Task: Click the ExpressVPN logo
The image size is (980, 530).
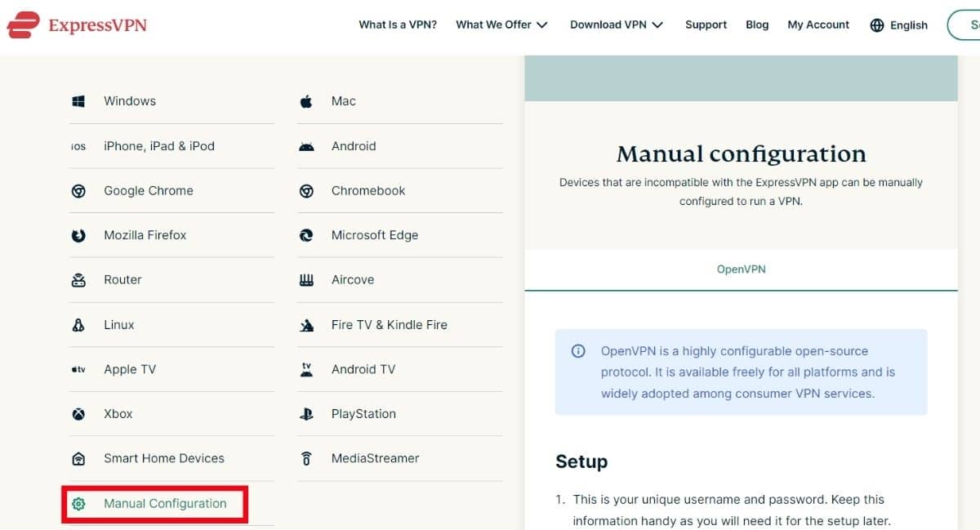Action: 78,25
